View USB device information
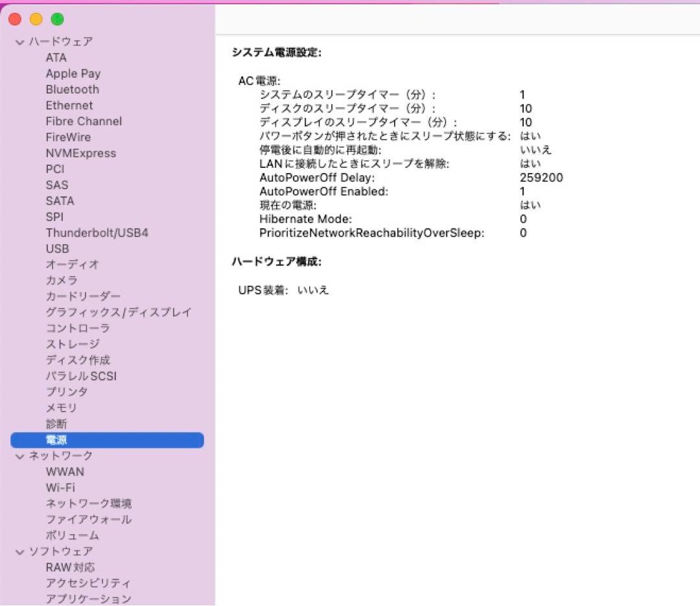Image resolution: width=700 pixels, height=606 pixels. [57, 248]
